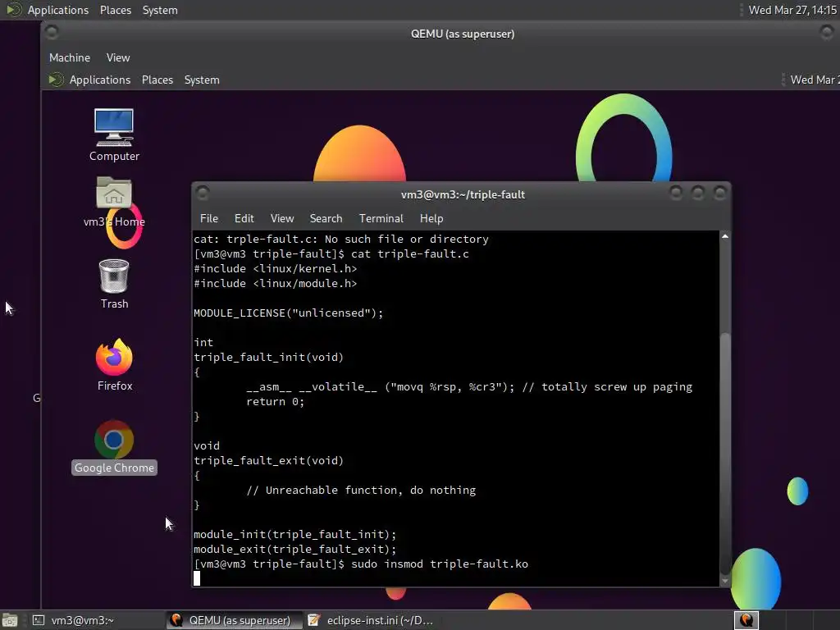Click the 'return 0;' line in terminal
The image size is (840, 630).
275,402
